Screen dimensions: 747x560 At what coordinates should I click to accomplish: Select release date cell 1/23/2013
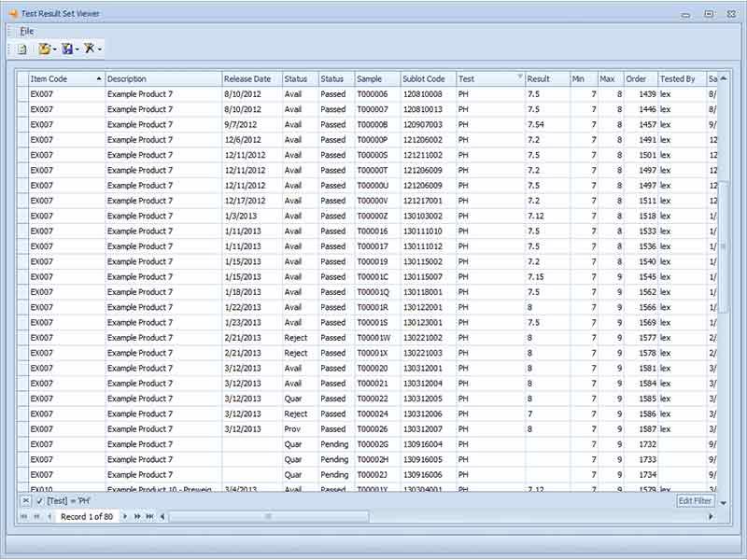[x=252, y=323]
